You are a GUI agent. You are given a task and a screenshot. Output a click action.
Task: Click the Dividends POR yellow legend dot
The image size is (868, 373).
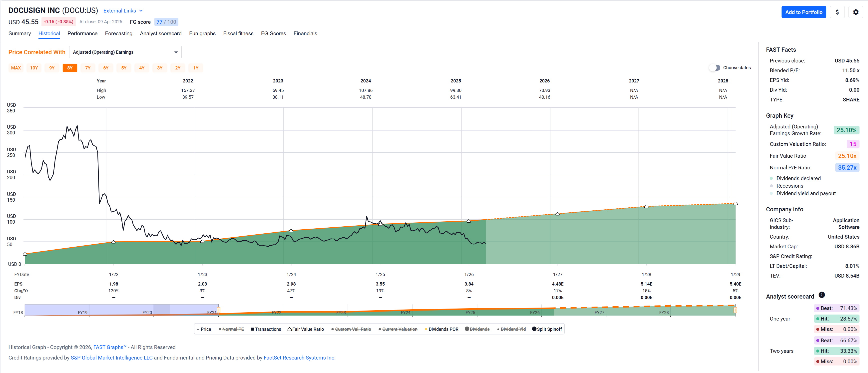[426, 329]
